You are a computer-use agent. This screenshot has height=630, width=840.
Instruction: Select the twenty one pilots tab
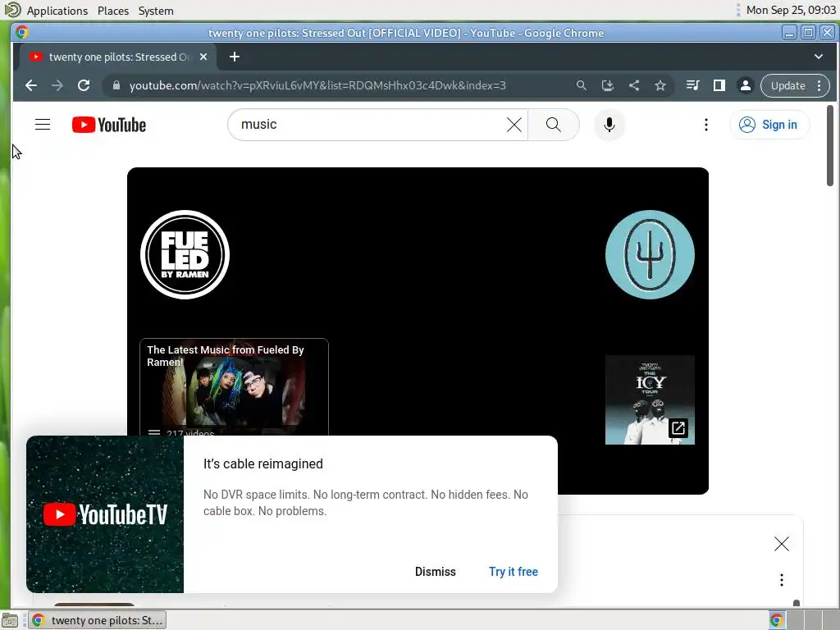coord(118,57)
